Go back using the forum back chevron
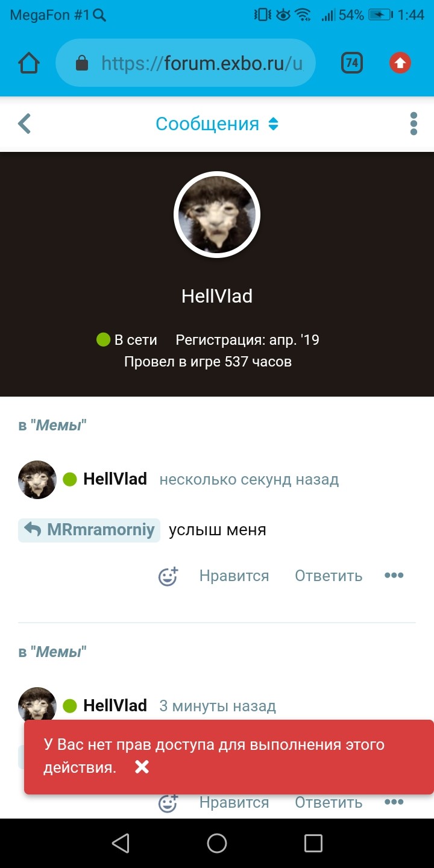The image size is (434, 868). click(24, 124)
